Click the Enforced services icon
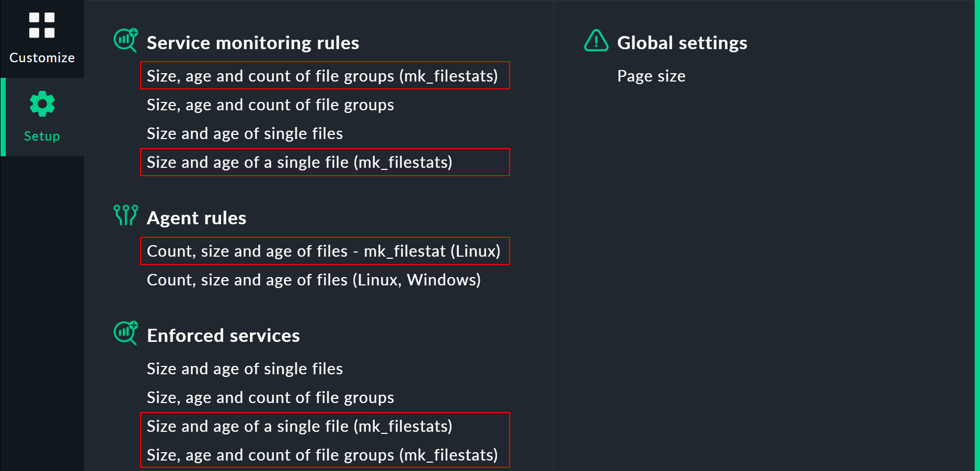Screen dimensions: 980x471 (x=125, y=333)
